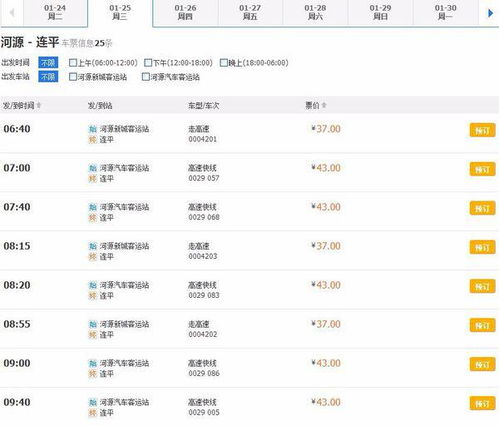499x426 pixels.
Task: Click trip number 0004202
Action: (203, 334)
